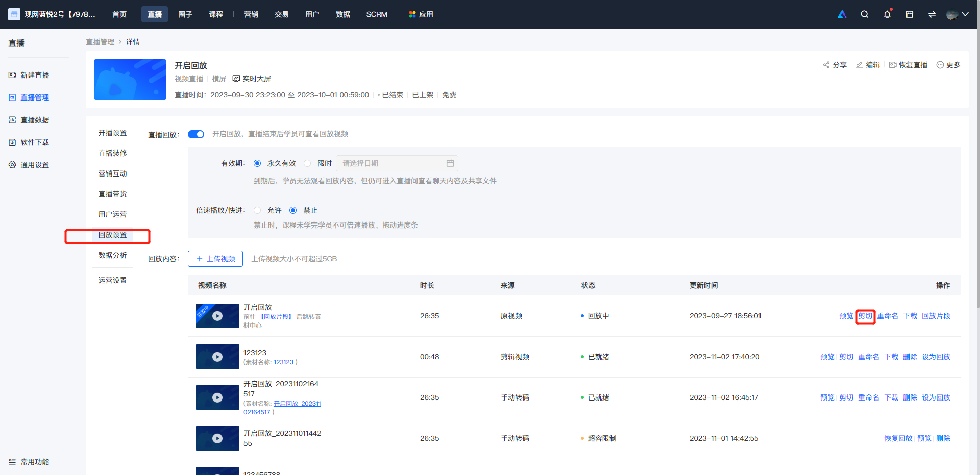Viewport: 980px width, 475px height.
Task: Click the 新建直播 camera icon in sidebar
Action: (12, 75)
